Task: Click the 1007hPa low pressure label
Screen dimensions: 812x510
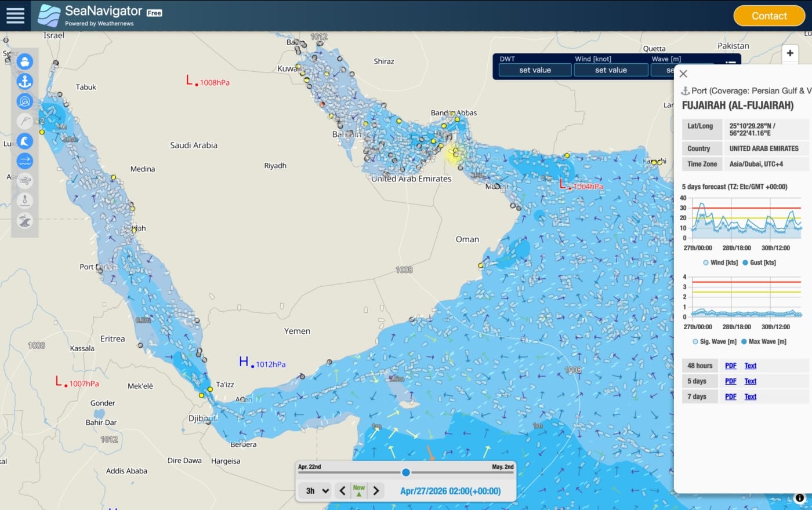Action: coord(84,384)
